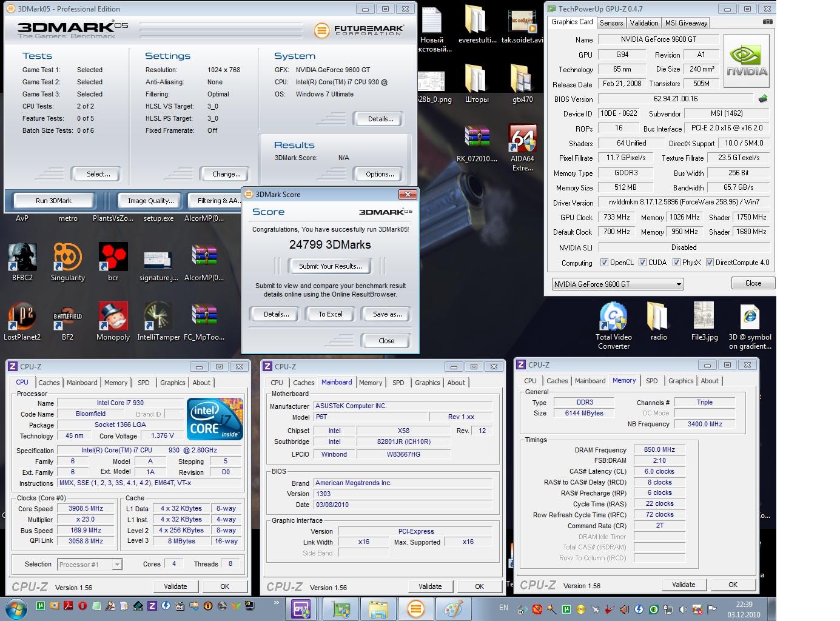Open the BF2 desktop shortcut
Screen dimensions: 840x621
68,322
